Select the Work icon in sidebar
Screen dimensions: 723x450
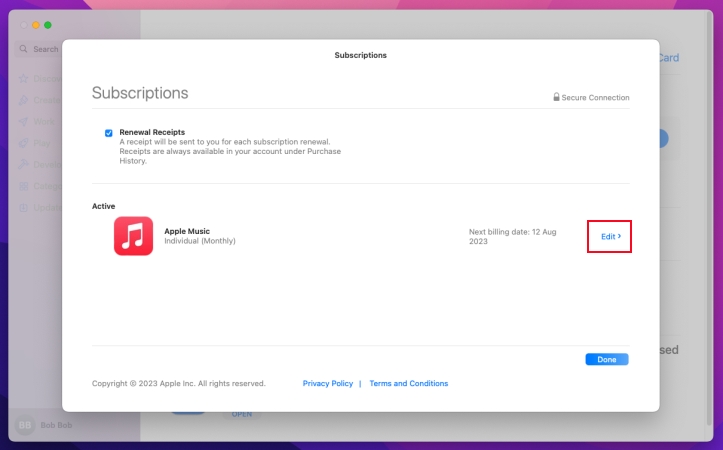(x=23, y=121)
